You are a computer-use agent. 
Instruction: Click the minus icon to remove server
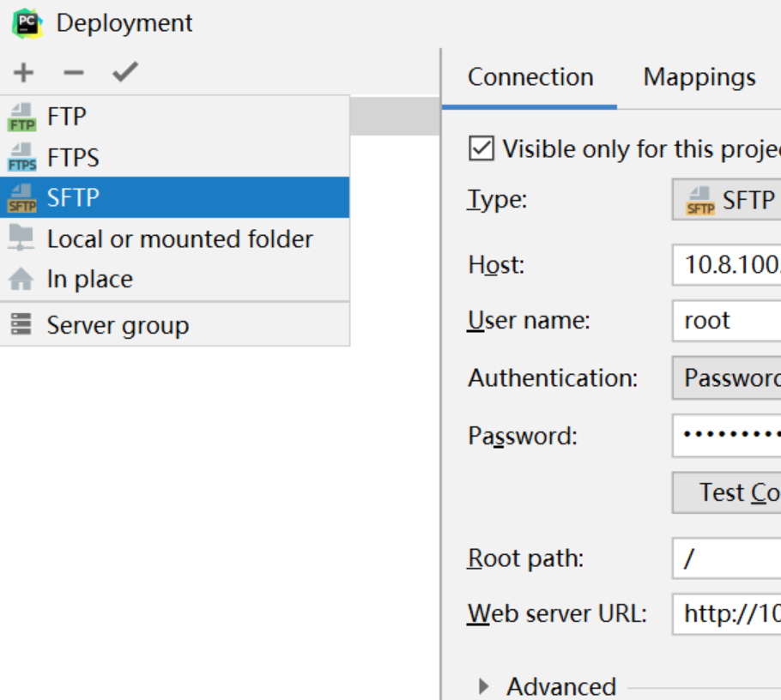pyautogui.click(x=74, y=73)
